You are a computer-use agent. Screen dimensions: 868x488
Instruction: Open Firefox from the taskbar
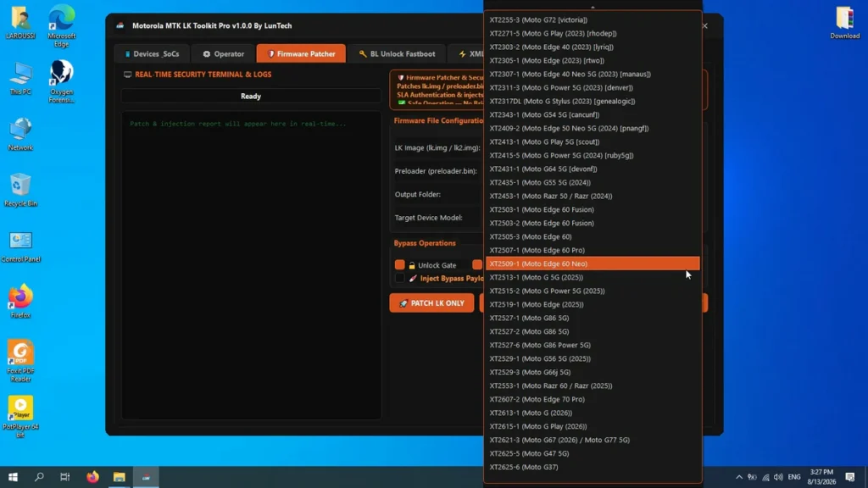tap(92, 477)
